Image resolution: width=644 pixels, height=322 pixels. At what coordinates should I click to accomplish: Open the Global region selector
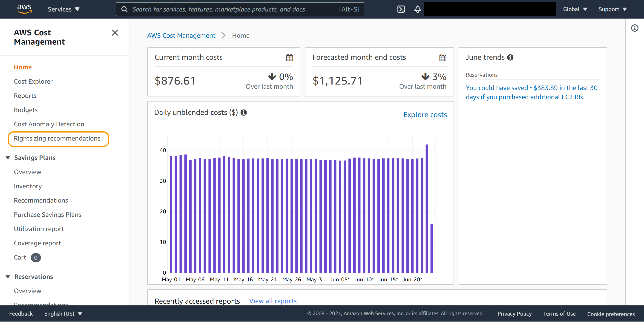click(x=575, y=9)
